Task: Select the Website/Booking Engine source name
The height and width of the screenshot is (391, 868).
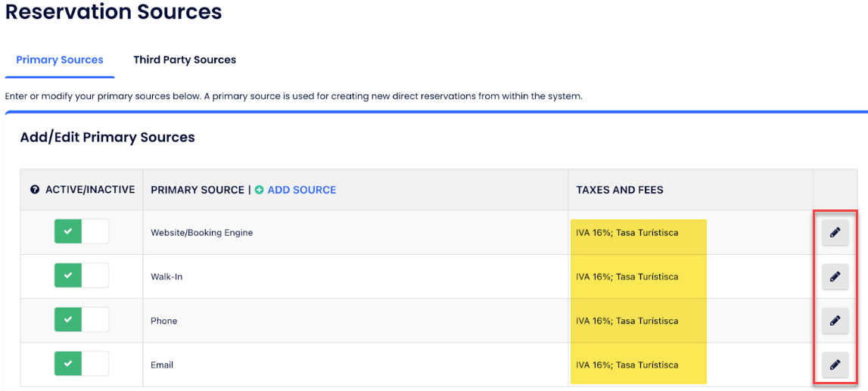Action: point(201,233)
